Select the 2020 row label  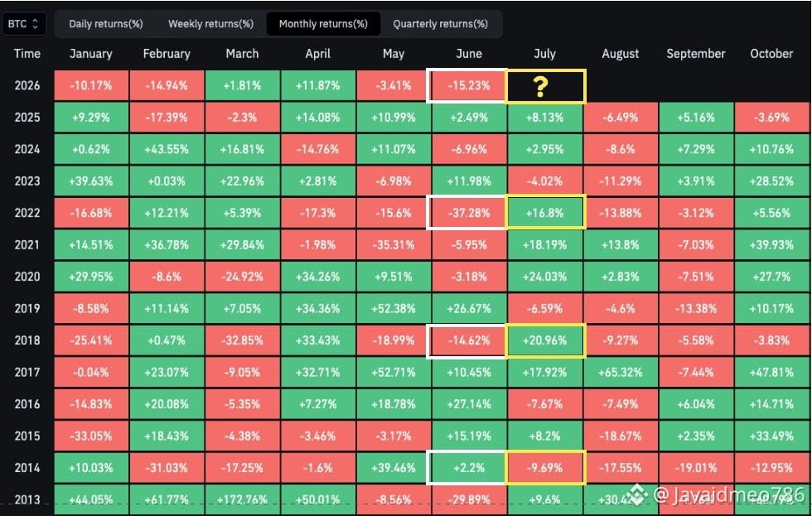point(27,277)
